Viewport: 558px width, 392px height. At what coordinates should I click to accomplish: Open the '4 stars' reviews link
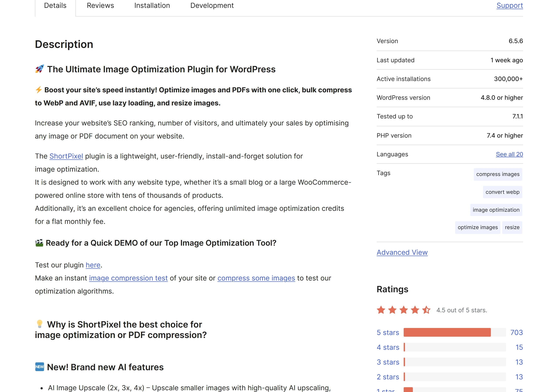[388, 348]
